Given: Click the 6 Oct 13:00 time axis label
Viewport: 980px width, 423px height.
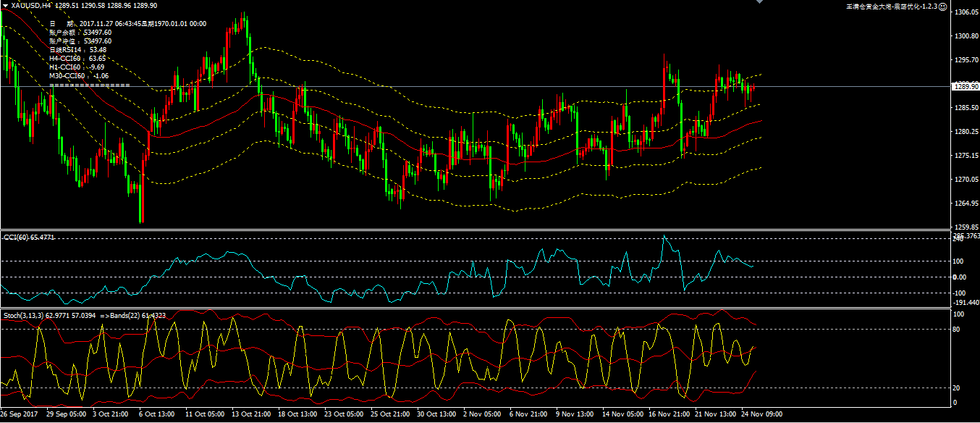Looking at the screenshot, I should point(156,414).
